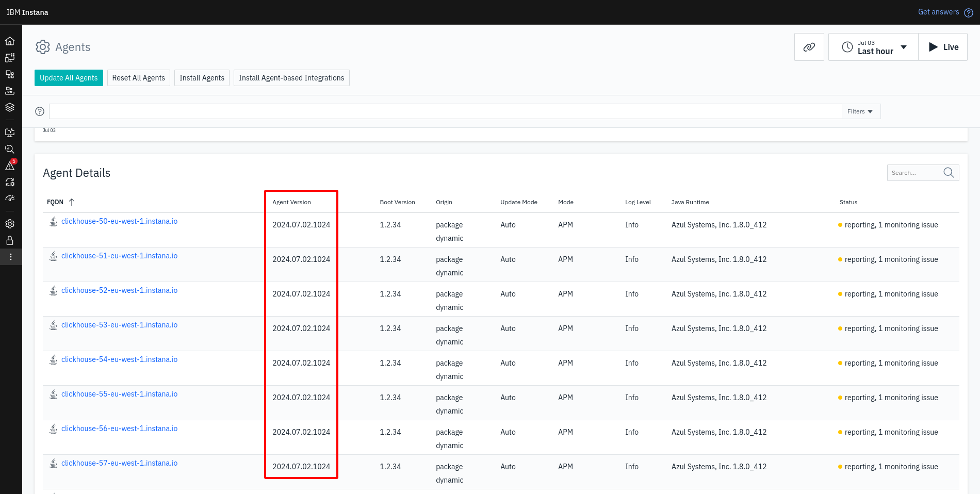Open Events warning icon with badge 5
The height and width of the screenshot is (494, 980).
coord(10,166)
